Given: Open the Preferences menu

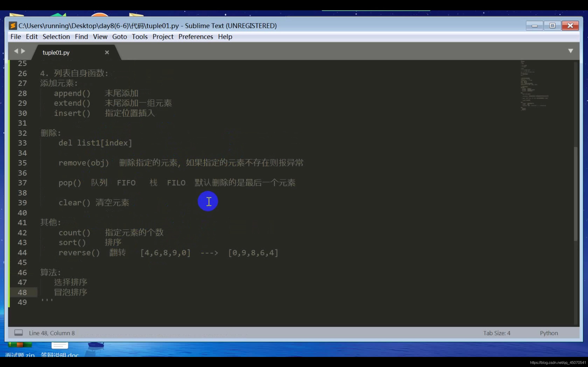Looking at the screenshot, I should (x=196, y=37).
